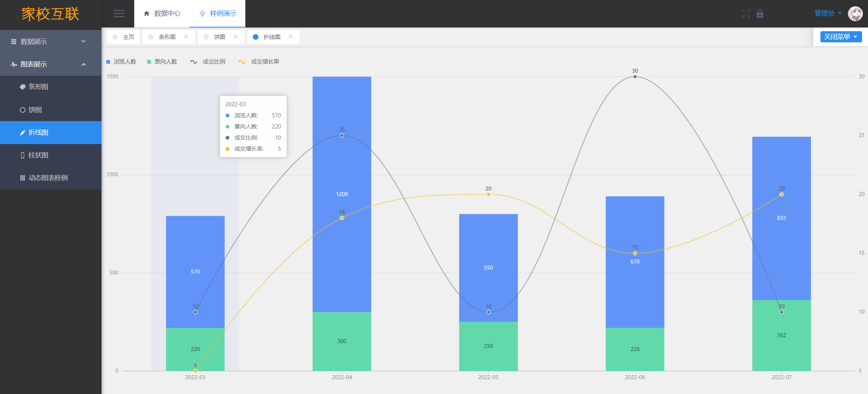The width and height of the screenshot is (868, 394).
Task: Click the 成交比例 point labeled 30
Action: pos(635,76)
